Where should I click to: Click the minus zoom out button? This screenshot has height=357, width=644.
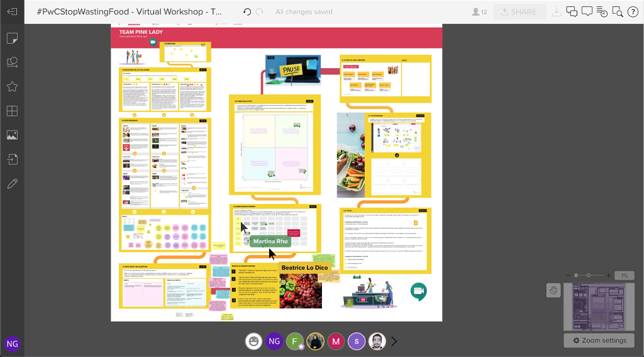point(569,275)
